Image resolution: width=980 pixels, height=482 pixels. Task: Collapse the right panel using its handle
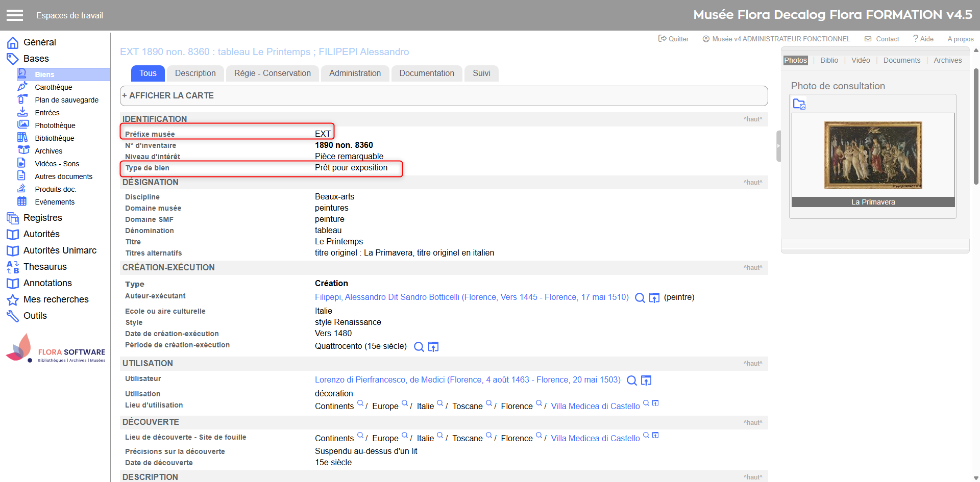click(778, 146)
